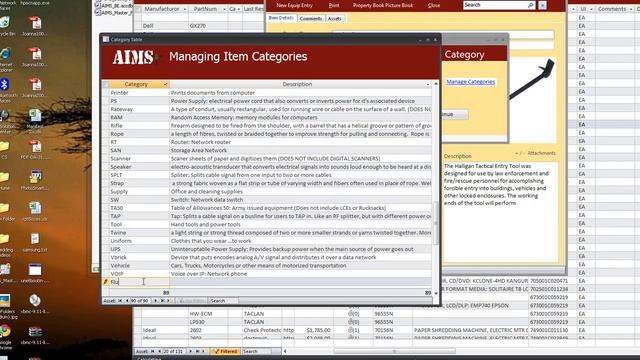Click 'Office and cleaning supplies' description cell
This screenshot has height=360, width=640.
point(300,191)
